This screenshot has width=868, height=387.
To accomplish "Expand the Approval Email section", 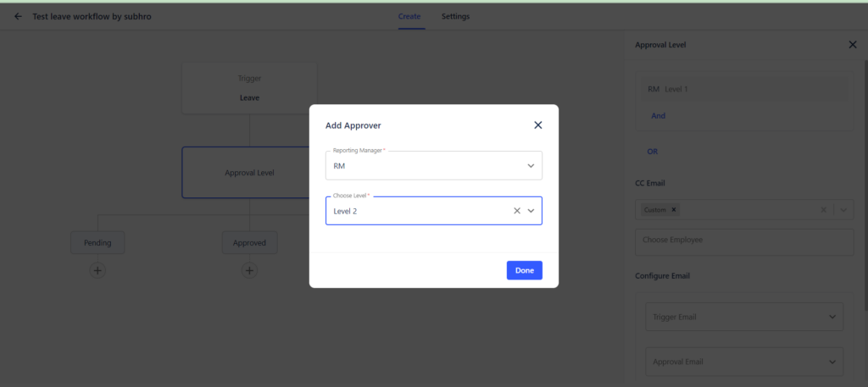I will click(744, 362).
